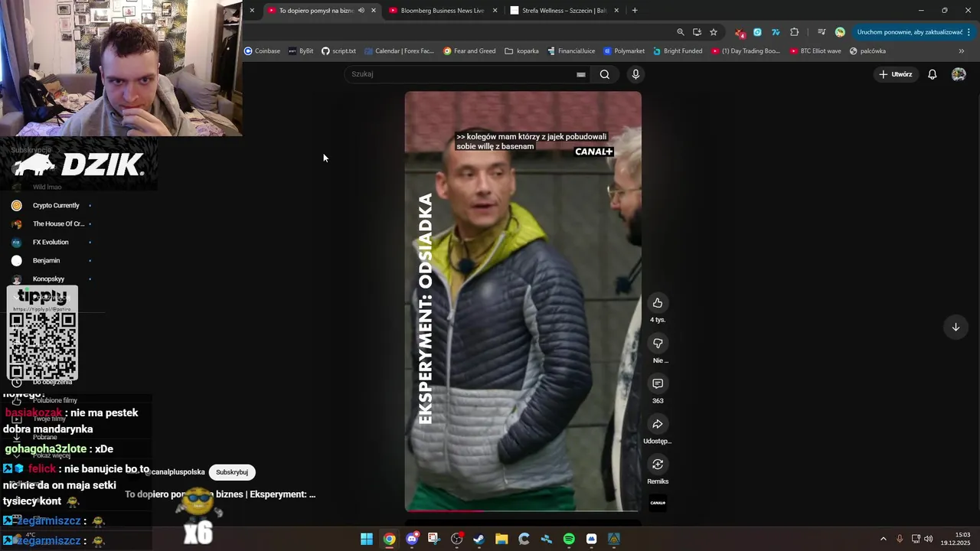
Task: Open Bright Funded bookmark
Action: click(x=678, y=51)
